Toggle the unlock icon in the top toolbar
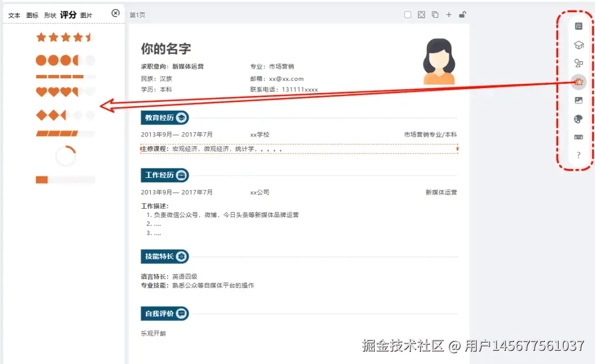This screenshot has height=364, width=595. pyautogui.click(x=463, y=14)
